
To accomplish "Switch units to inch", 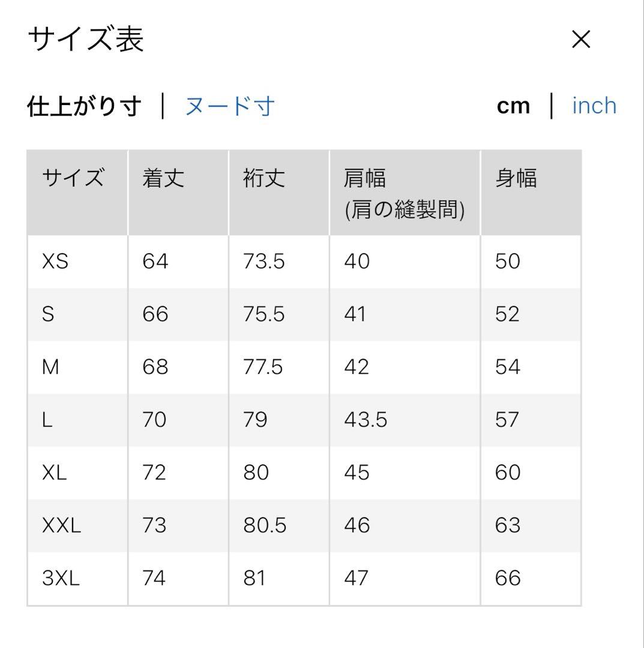I will click(x=594, y=106).
